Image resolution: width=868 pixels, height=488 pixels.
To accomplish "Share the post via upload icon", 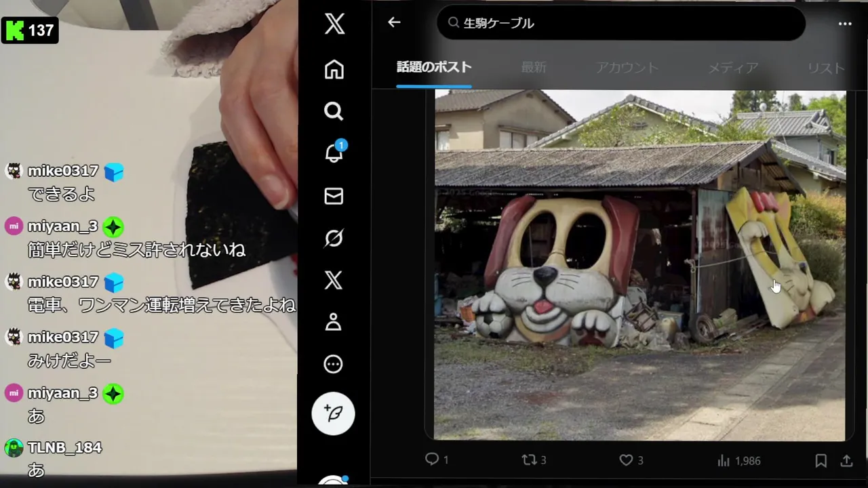I will click(846, 460).
